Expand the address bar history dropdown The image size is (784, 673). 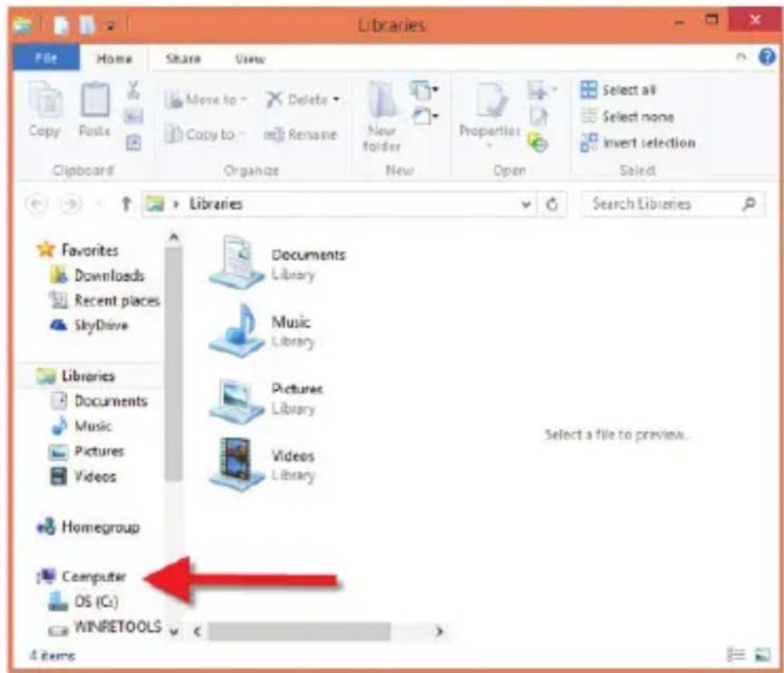click(x=526, y=204)
